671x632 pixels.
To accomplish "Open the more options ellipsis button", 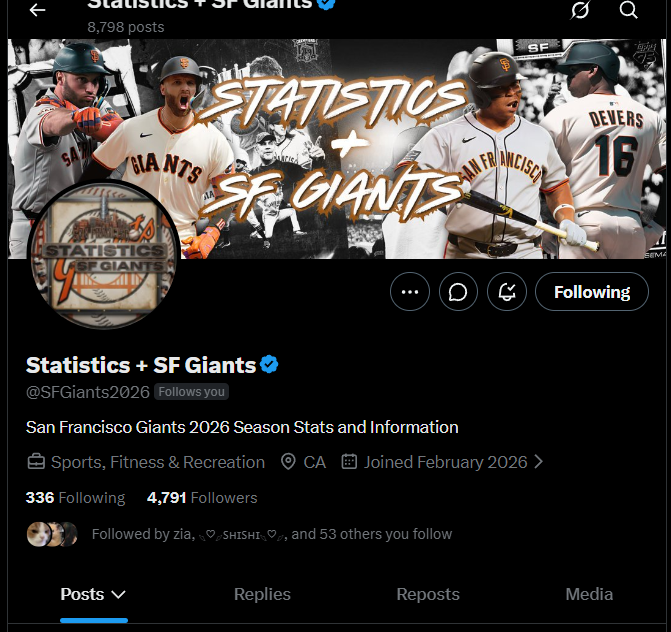I will pyautogui.click(x=410, y=292).
